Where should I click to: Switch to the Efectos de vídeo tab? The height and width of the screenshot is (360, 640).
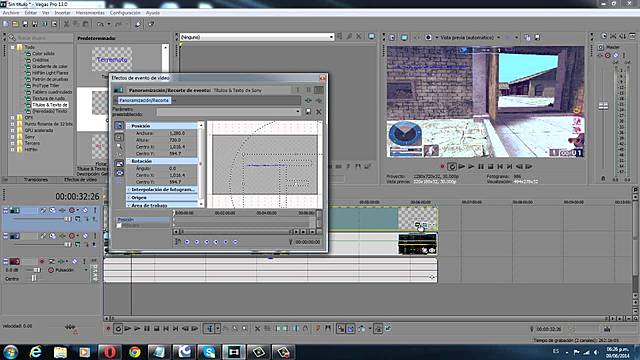point(80,180)
